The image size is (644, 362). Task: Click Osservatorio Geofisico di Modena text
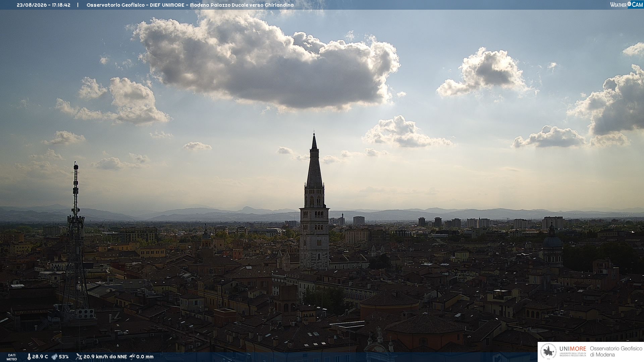[616, 352]
